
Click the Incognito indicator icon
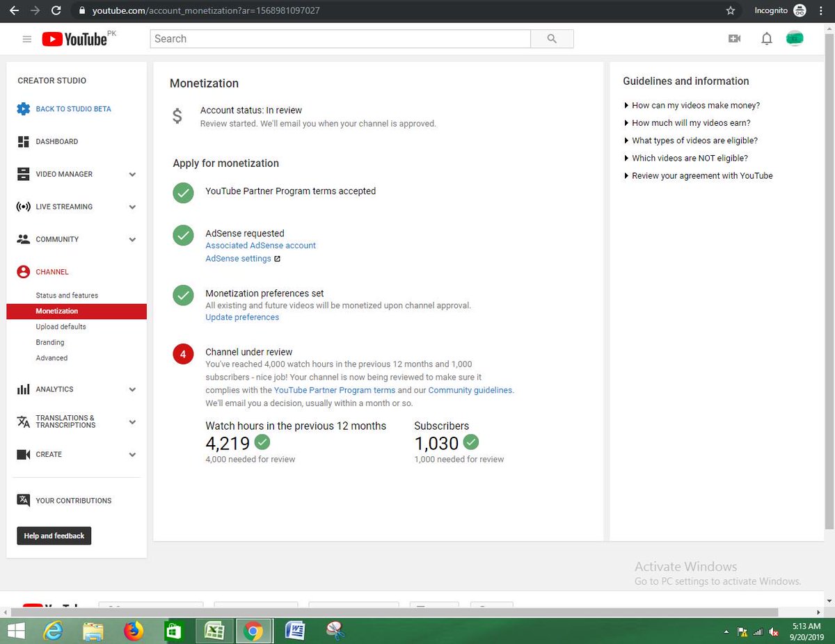(800, 10)
